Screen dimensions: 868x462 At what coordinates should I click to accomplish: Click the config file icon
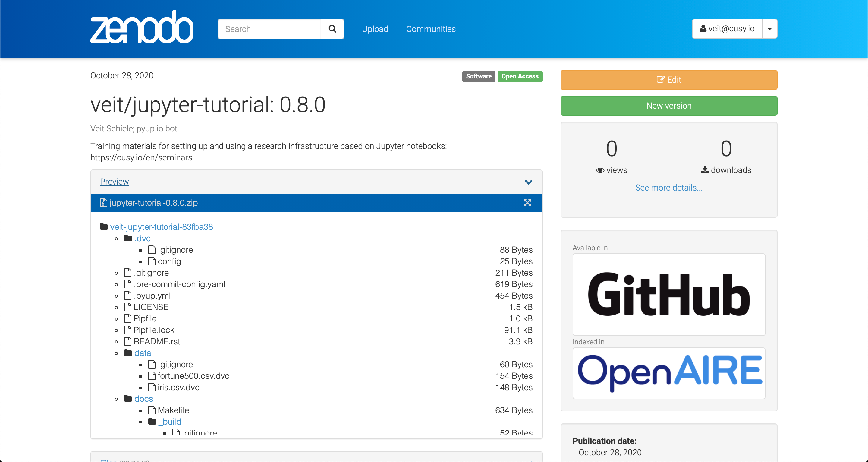tap(152, 261)
